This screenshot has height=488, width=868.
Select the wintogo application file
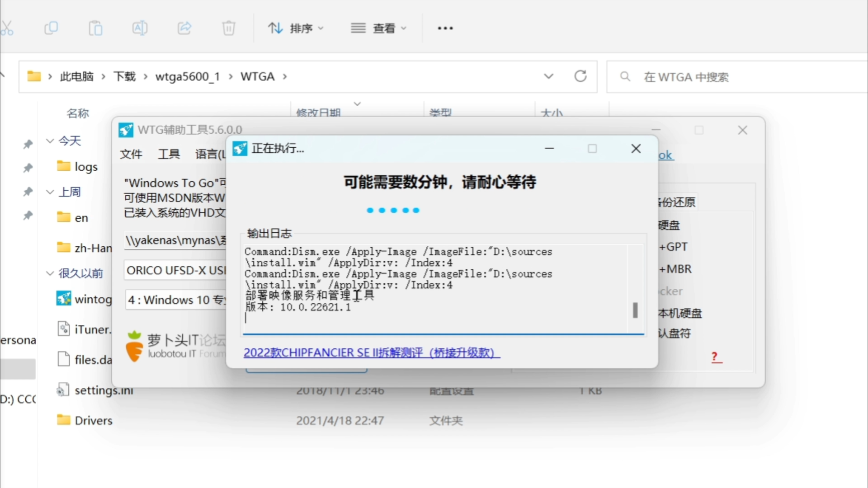pyautogui.click(x=84, y=299)
